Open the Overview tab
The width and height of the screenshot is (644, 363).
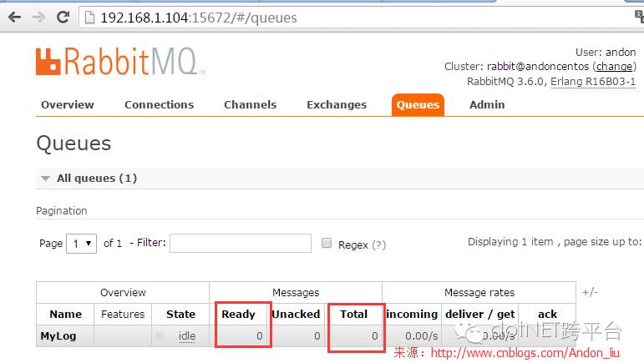[68, 104]
